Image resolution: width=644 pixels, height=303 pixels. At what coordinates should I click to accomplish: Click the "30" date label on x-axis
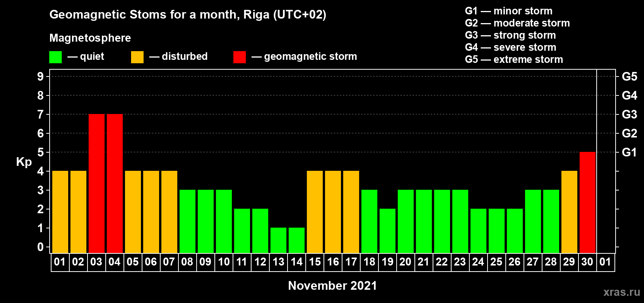[x=587, y=262]
